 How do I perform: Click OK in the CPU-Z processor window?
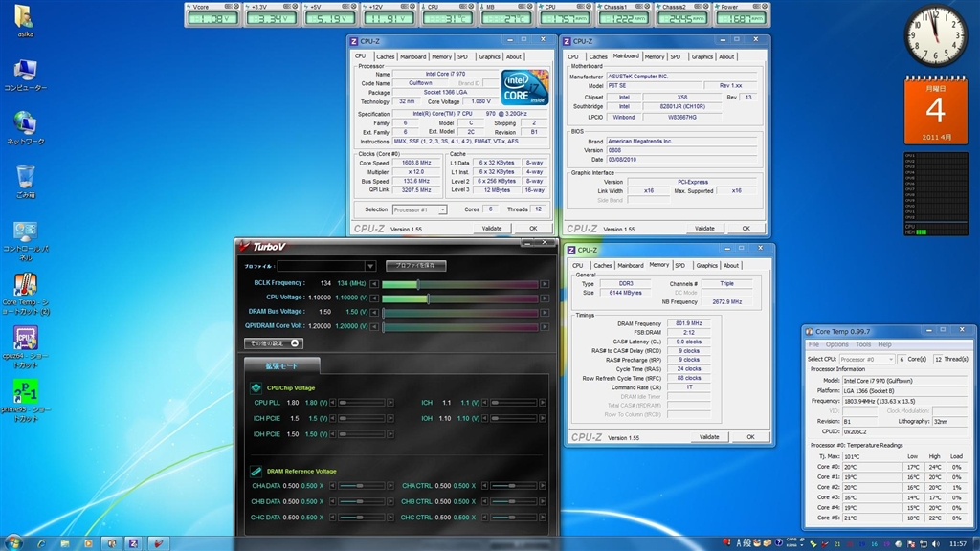point(533,229)
